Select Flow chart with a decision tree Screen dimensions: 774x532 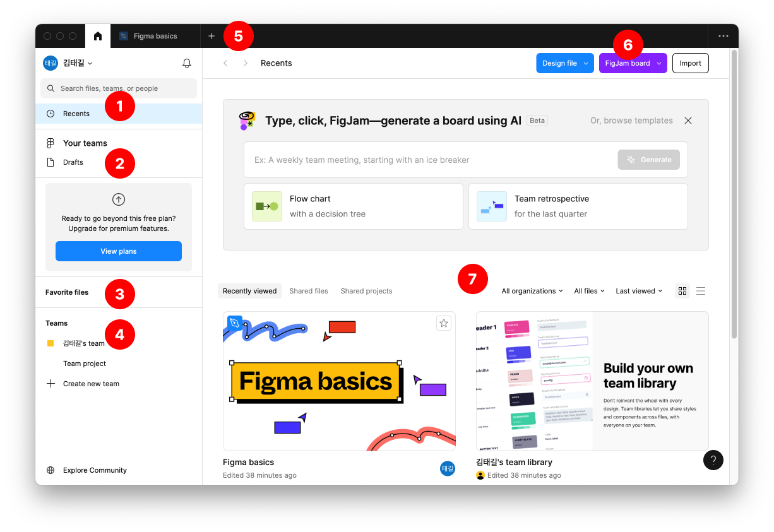pyautogui.click(x=354, y=206)
